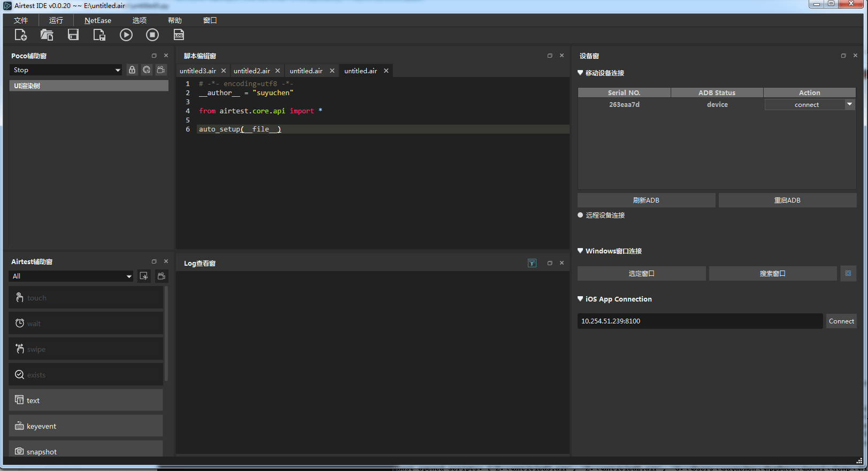Image resolution: width=868 pixels, height=471 pixels.
Task: Click the 重启ADB button
Action: [787, 200]
